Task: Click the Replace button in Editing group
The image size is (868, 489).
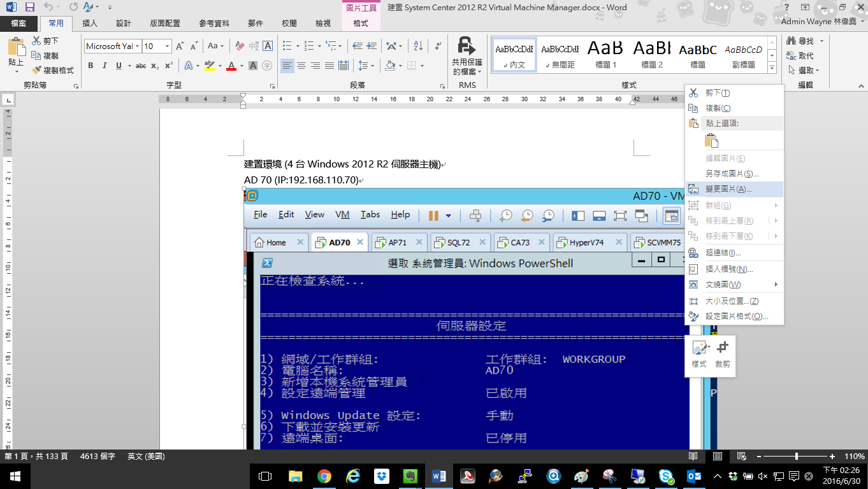Action: (x=800, y=55)
